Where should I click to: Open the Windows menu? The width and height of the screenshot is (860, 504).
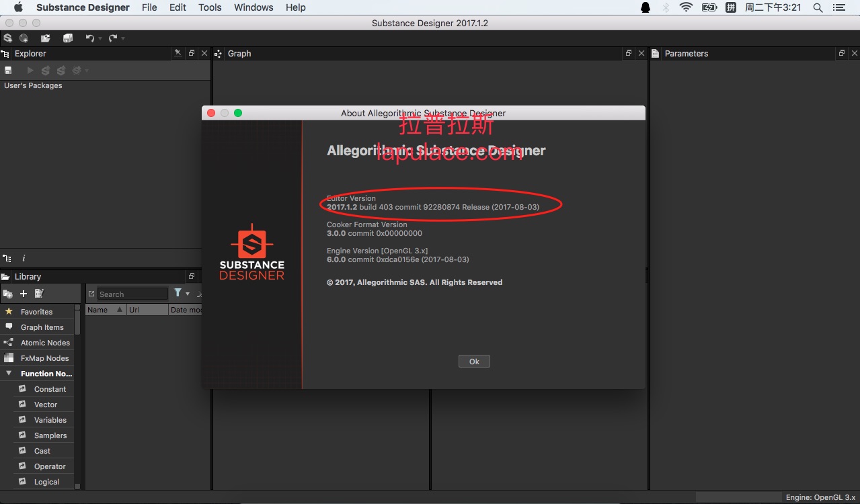253,7
